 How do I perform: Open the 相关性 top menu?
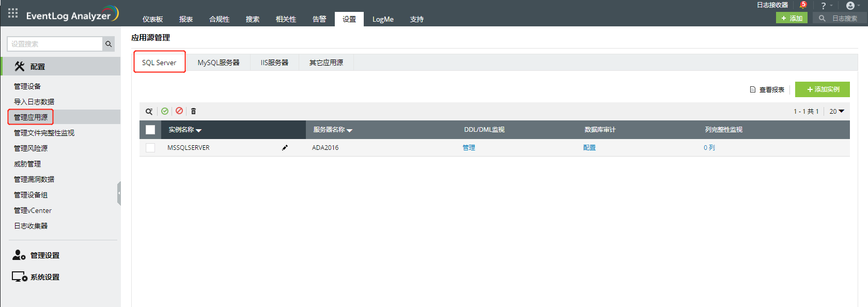tap(286, 19)
